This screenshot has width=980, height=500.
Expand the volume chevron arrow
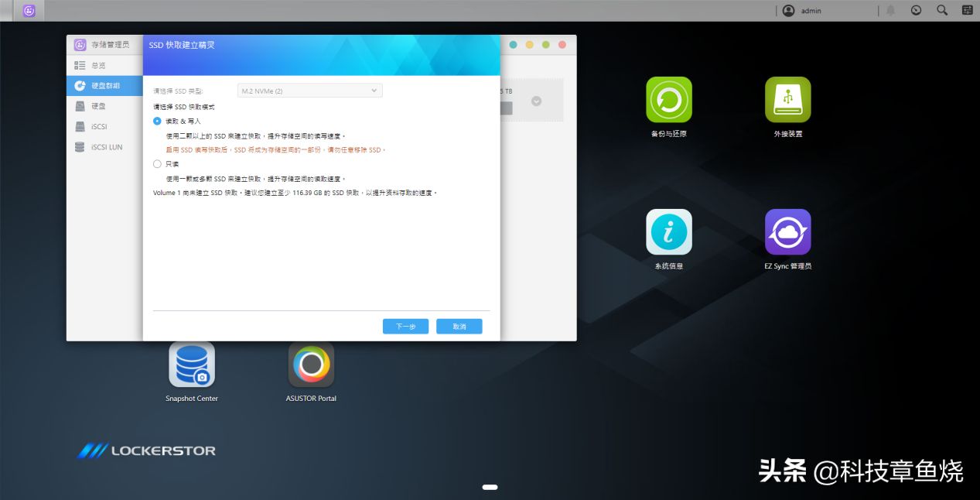click(536, 101)
